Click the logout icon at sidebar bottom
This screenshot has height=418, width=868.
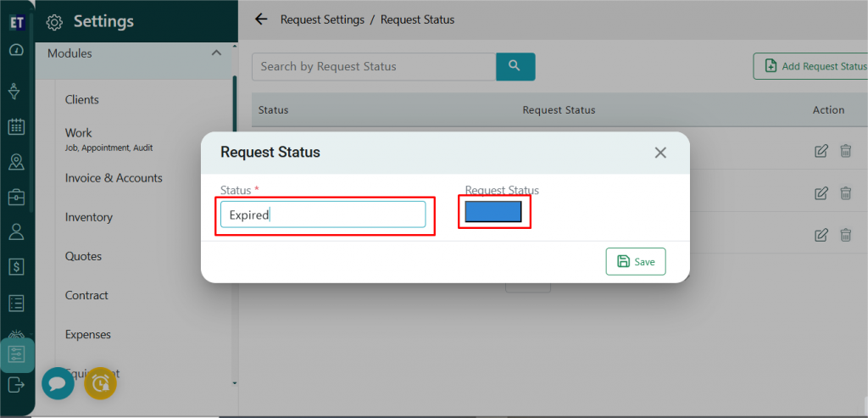(x=16, y=385)
